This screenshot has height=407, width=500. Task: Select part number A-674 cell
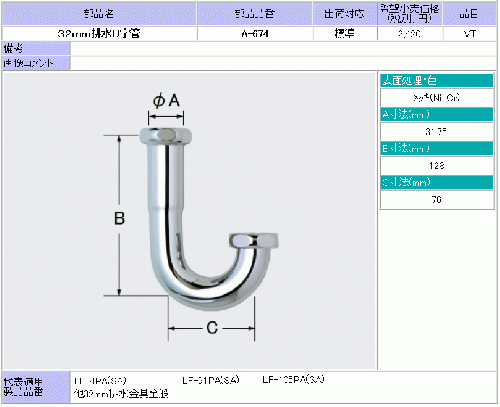click(255, 34)
